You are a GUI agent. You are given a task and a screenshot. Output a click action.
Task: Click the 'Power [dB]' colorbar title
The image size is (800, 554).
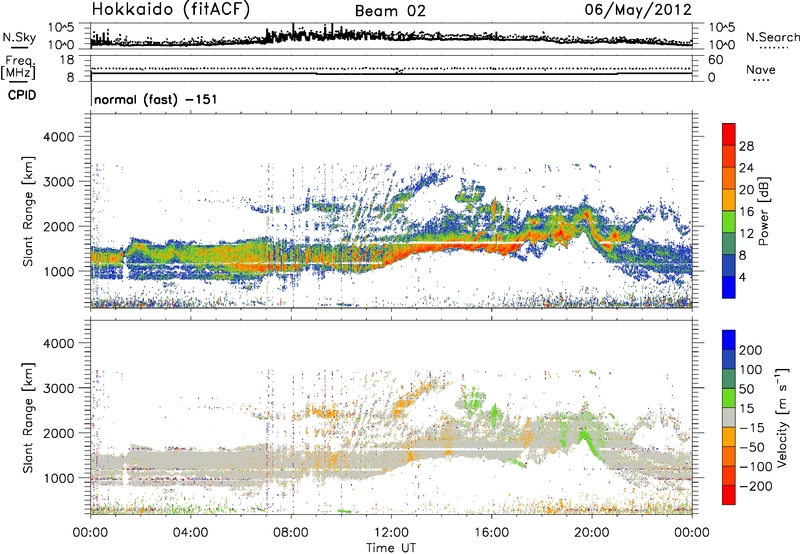[763, 211]
